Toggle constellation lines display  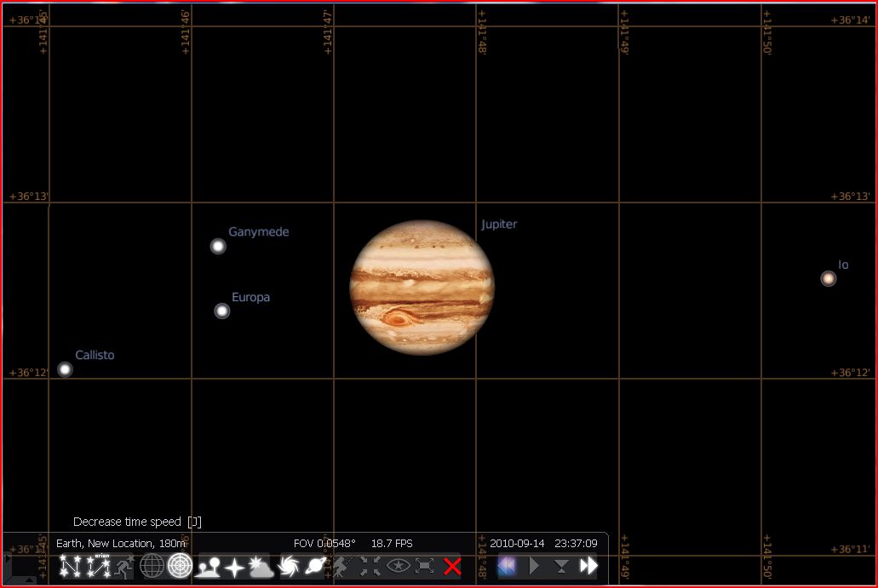(70, 566)
